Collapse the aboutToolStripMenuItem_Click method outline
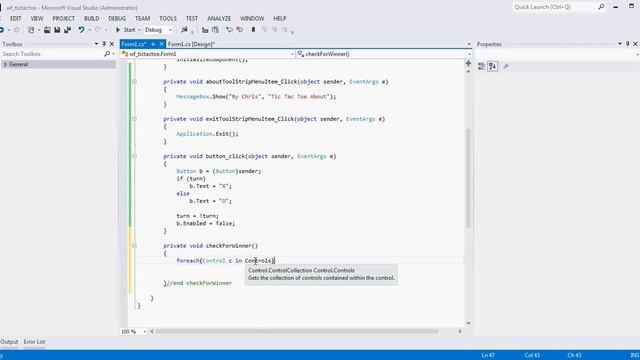The height and width of the screenshot is (360, 640). pyautogui.click(x=134, y=82)
